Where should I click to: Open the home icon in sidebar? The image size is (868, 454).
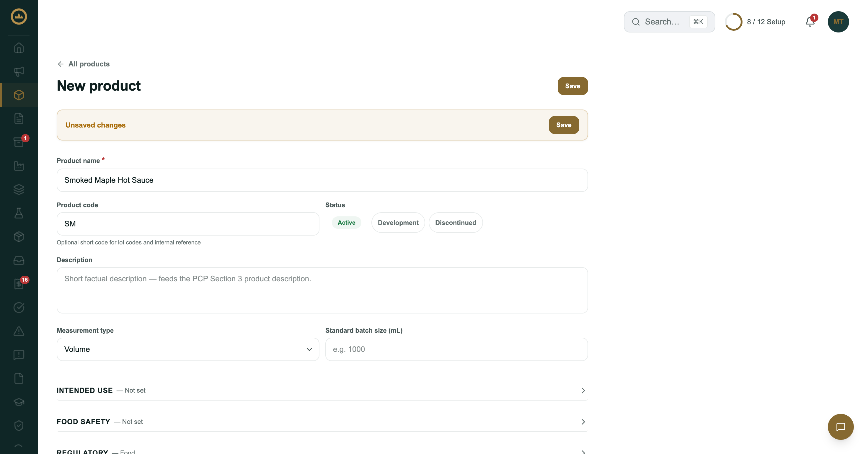[x=19, y=48]
